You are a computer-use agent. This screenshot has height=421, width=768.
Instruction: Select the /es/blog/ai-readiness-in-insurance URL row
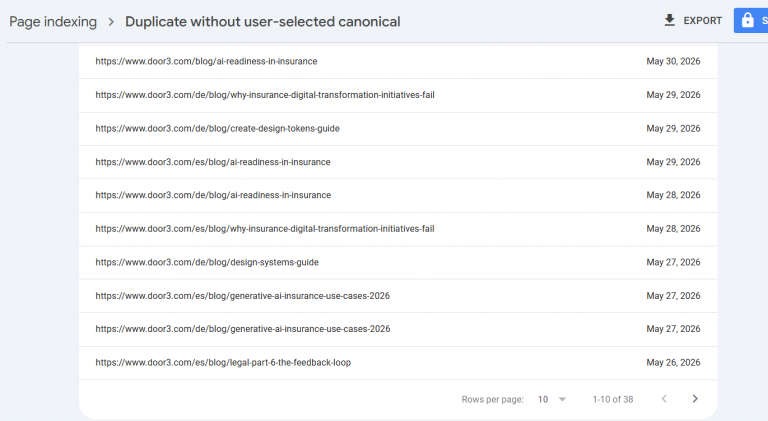click(398, 162)
